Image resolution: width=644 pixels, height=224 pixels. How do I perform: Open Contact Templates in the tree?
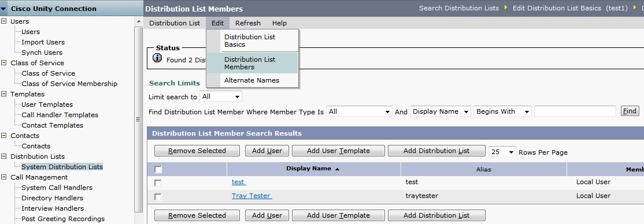click(52, 125)
